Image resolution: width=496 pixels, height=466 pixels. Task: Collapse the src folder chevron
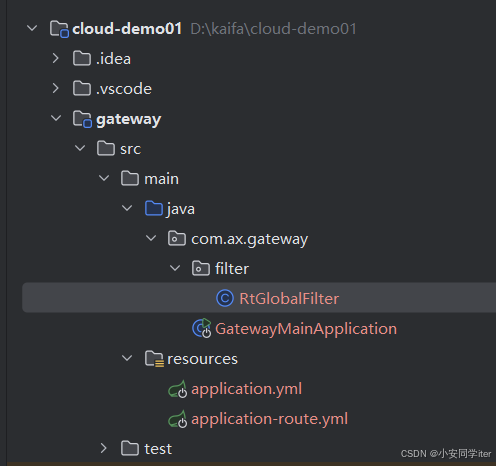80,148
